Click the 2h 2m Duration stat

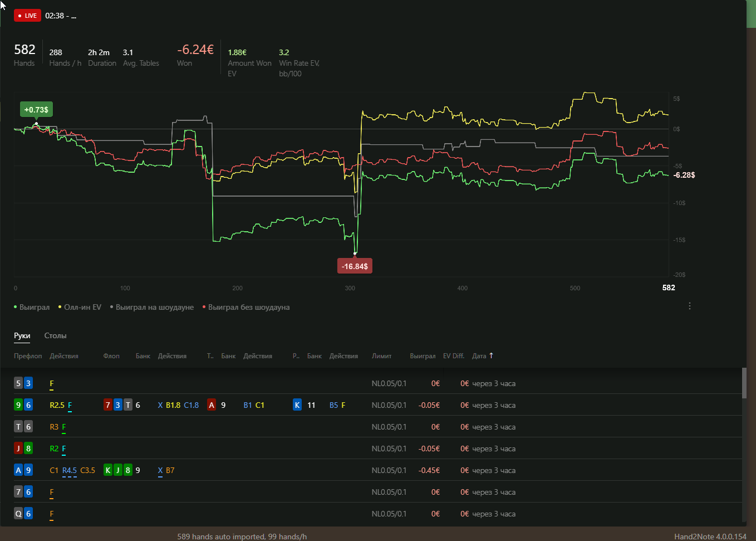coord(102,57)
